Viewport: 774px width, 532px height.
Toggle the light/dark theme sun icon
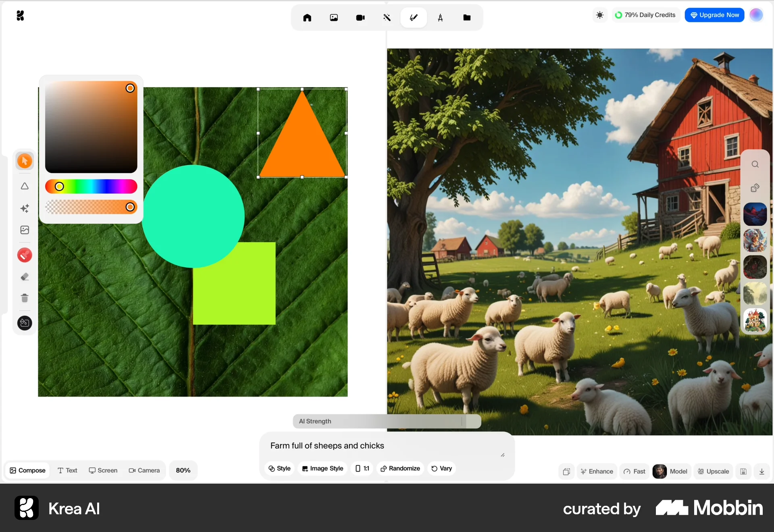pos(599,15)
